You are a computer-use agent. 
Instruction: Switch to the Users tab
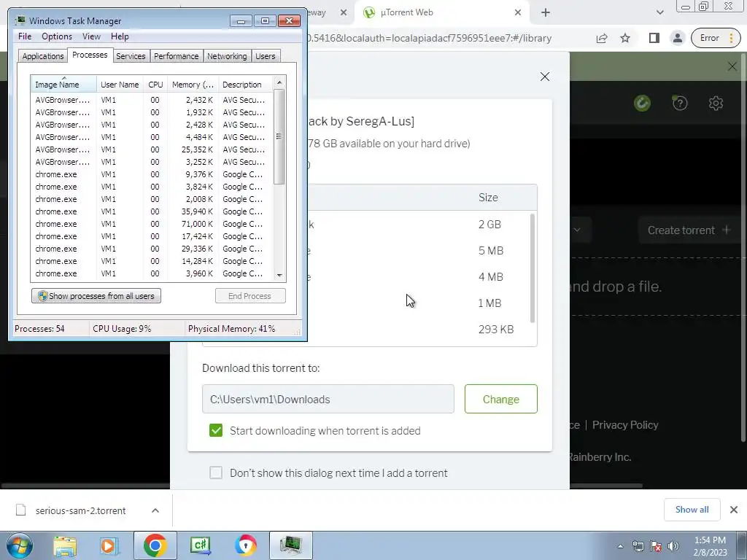click(x=266, y=56)
